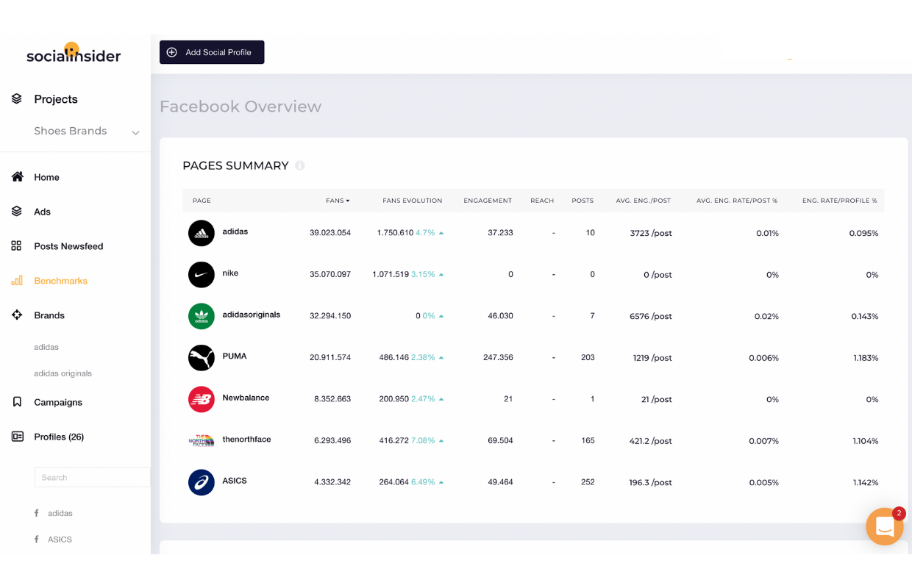The height and width of the screenshot is (588, 912).
Task: Click Facebook icon beside ASICS profile
Action: (x=37, y=539)
